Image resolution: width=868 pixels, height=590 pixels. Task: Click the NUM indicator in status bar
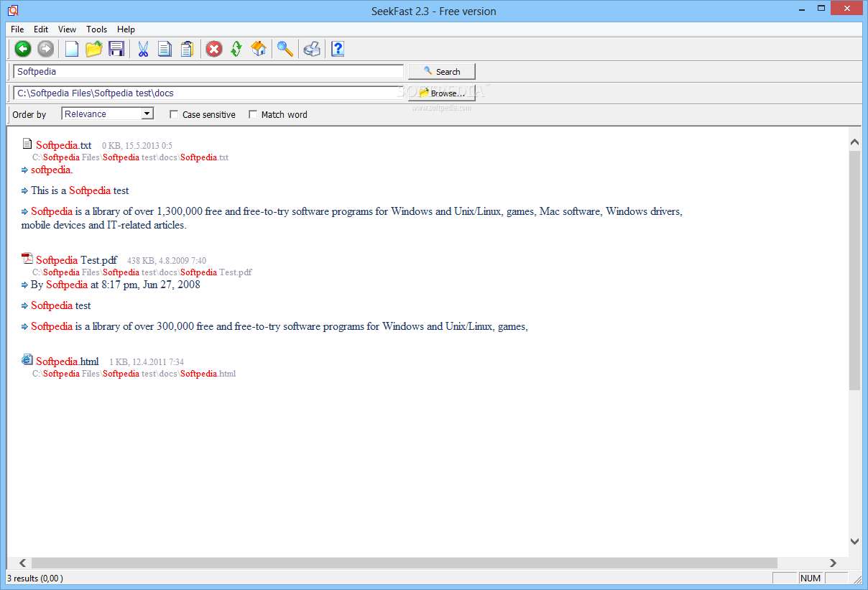tap(810, 578)
